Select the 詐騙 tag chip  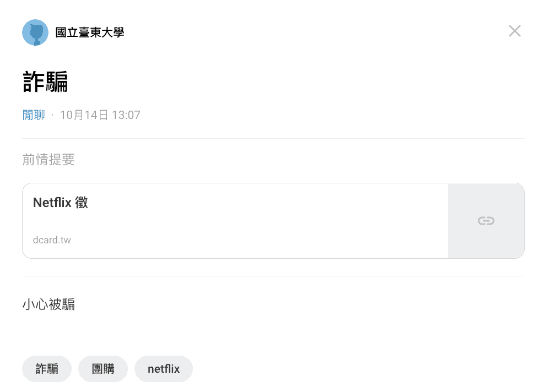(47, 368)
